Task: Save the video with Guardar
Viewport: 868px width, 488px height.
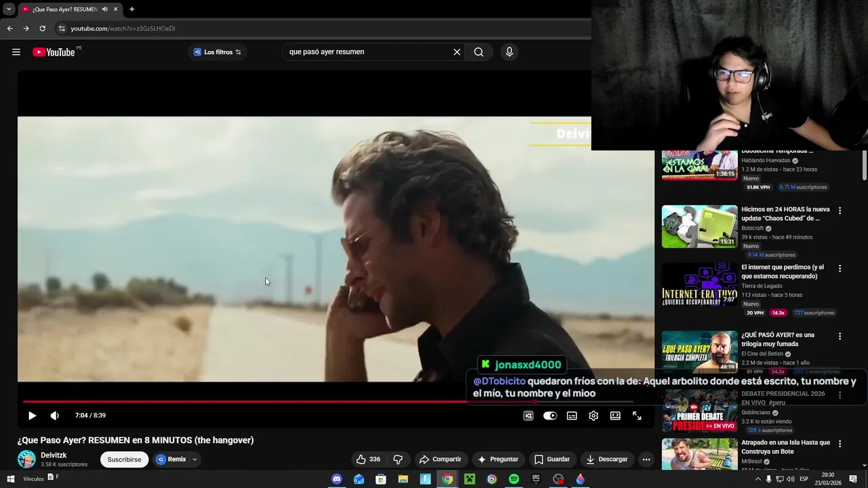Action: [551, 459]
